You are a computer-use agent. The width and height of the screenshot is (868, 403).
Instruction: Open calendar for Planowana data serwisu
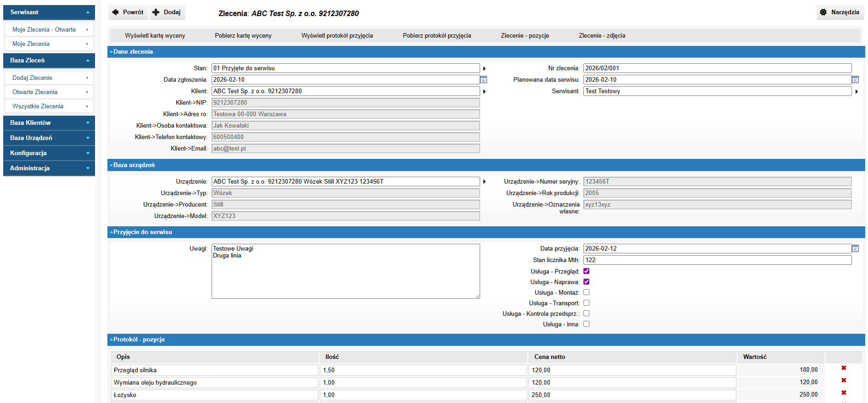[855, 80]
